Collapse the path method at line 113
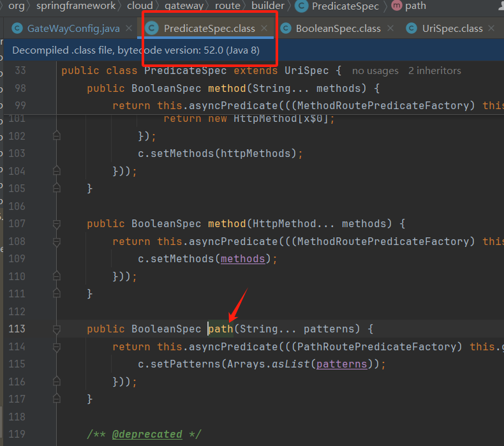 pos(57,329)
